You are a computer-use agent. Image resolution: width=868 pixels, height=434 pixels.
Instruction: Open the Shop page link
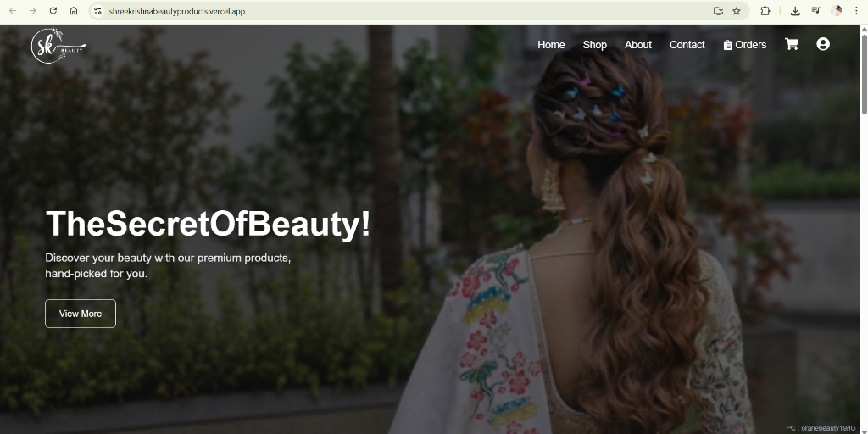pyautogui.click(x=594, y=45)
